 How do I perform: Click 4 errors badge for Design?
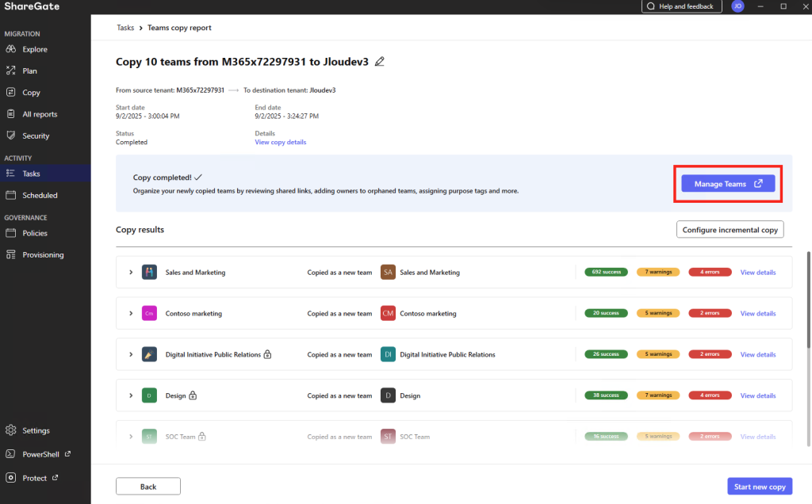[x=710, y=395]
